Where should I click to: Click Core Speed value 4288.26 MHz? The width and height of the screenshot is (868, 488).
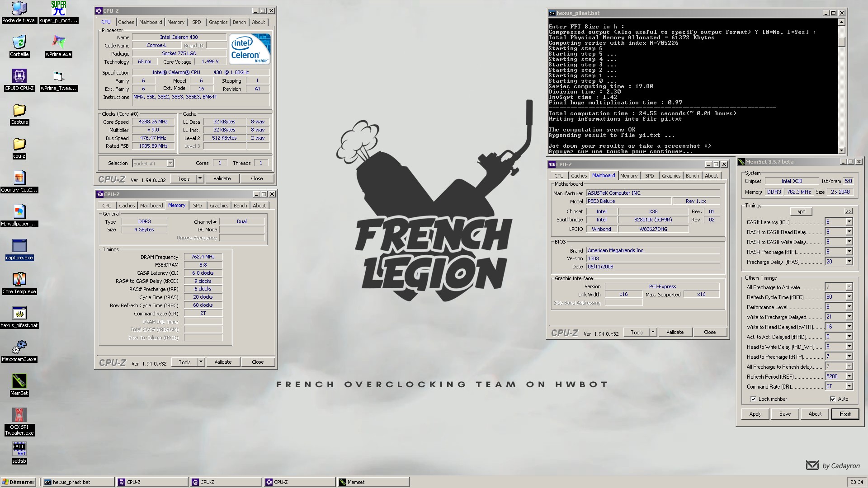click(x=154, y=122)
